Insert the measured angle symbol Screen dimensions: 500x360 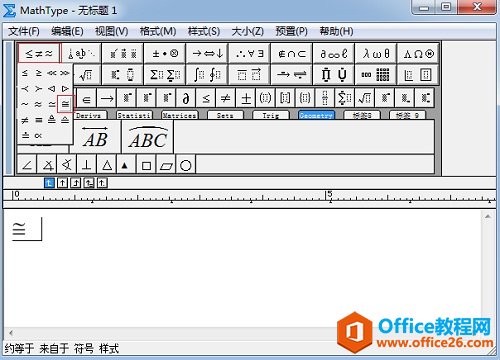(x=48, y=165)
